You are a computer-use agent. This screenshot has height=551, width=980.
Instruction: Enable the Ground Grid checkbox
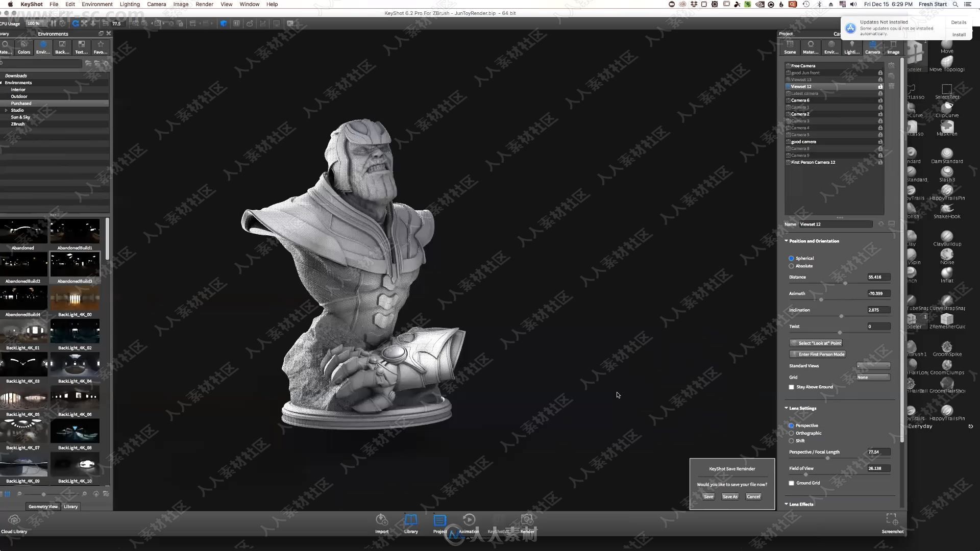click(792, 483)
